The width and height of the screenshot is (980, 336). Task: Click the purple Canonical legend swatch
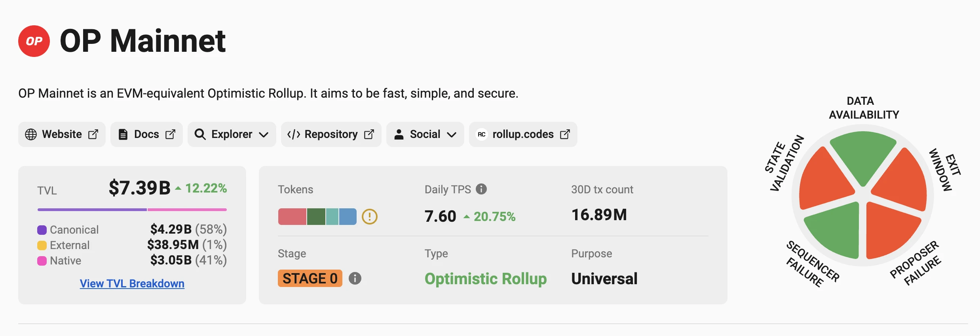click(x=42, y=230)
